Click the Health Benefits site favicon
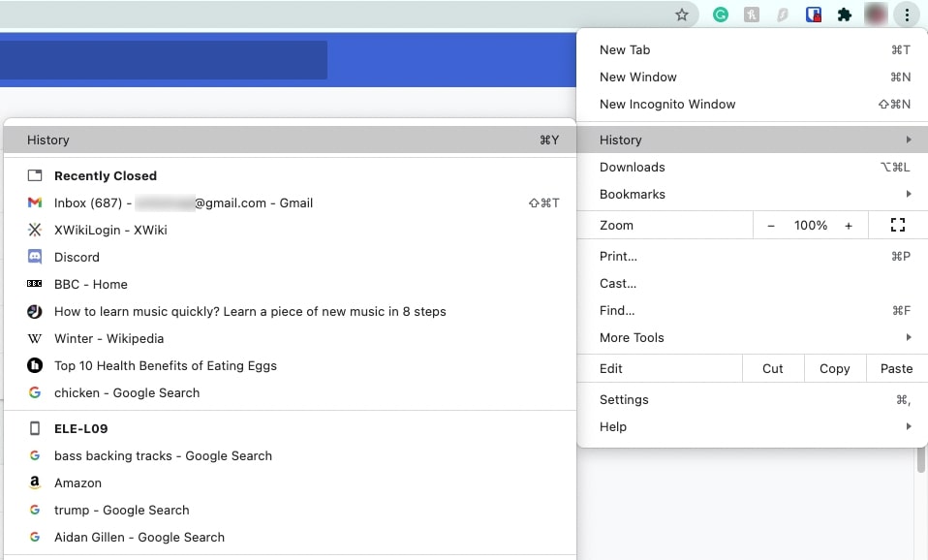 pos(35,365)
